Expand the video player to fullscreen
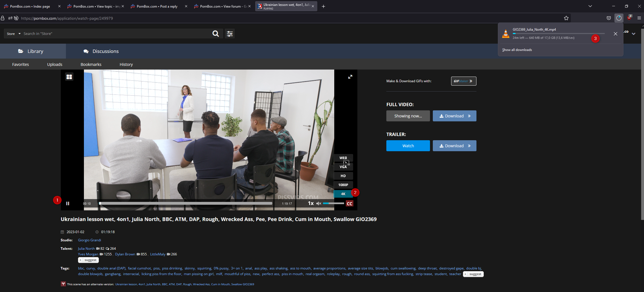 (x=350, y=77)
